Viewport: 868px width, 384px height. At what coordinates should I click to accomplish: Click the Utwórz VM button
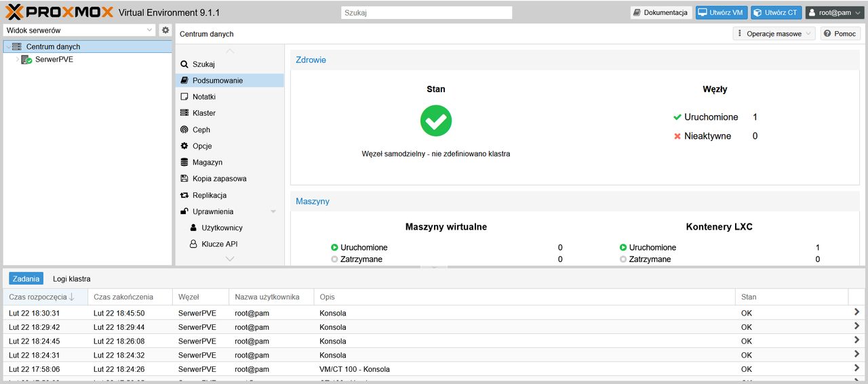pyautogui.click(x=722, y=13)
